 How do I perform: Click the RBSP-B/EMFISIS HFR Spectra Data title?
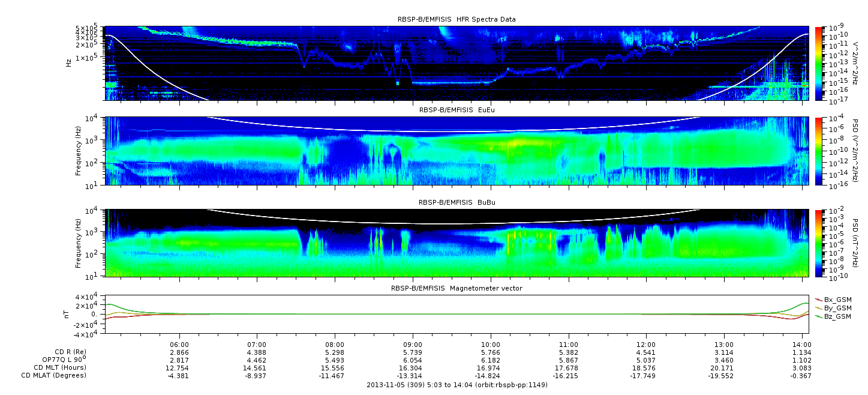point(456,19)
